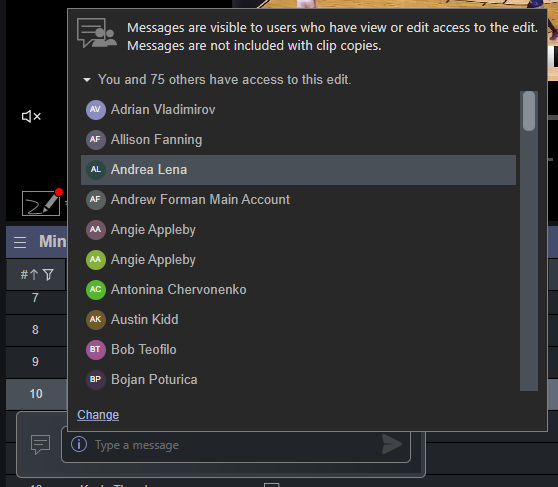The image size is (558, 487).
Task: Select Bojan Poturica user
Action: 298,379
